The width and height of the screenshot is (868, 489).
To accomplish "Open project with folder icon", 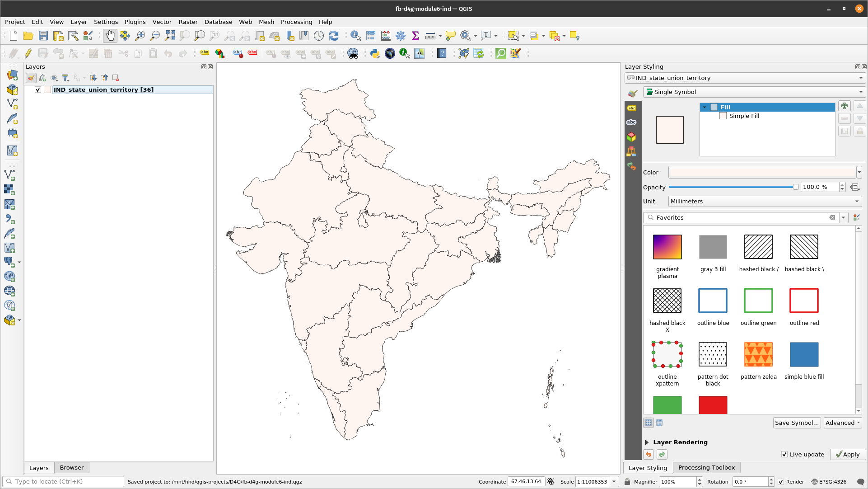I will 28,36.
